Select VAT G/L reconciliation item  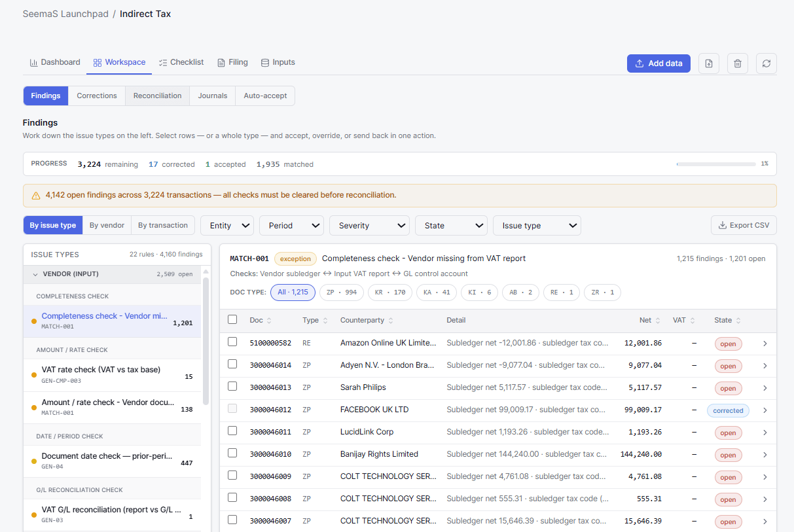tap(113, 515)
